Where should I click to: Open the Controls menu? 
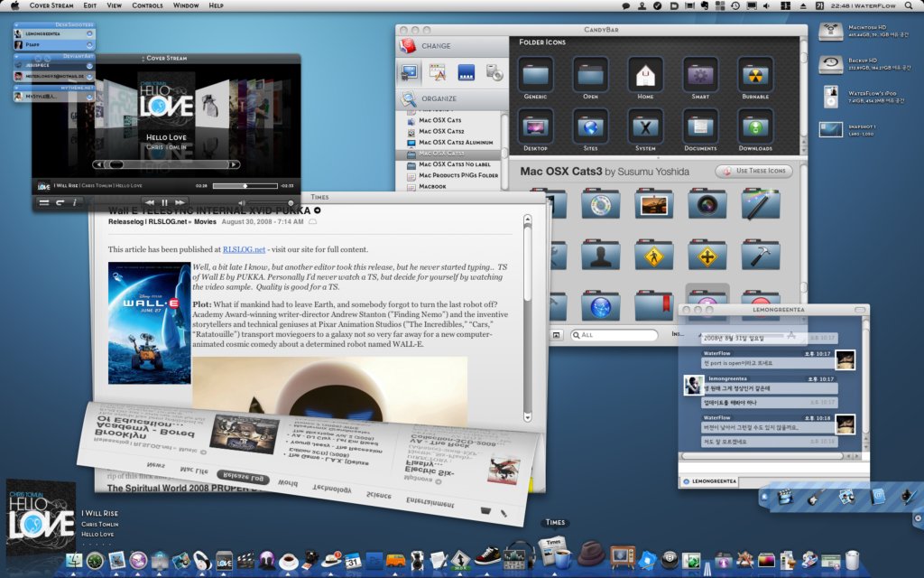[147, 5]
